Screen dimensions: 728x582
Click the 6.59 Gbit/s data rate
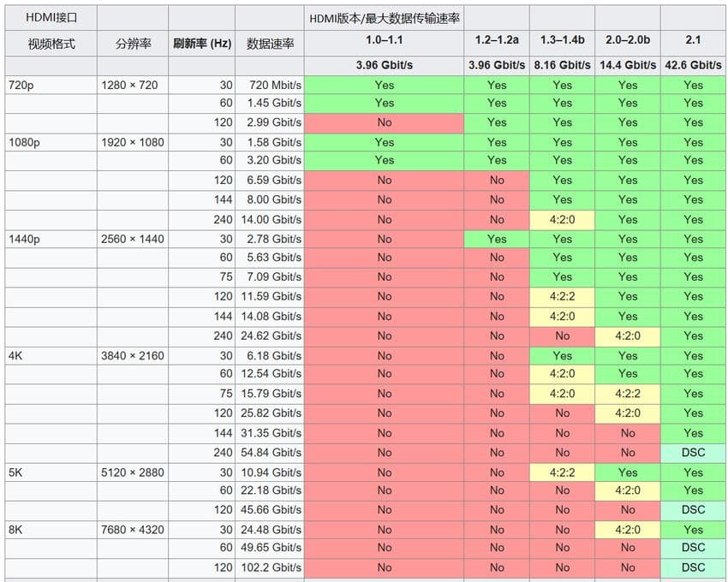(x=270, y=180)
